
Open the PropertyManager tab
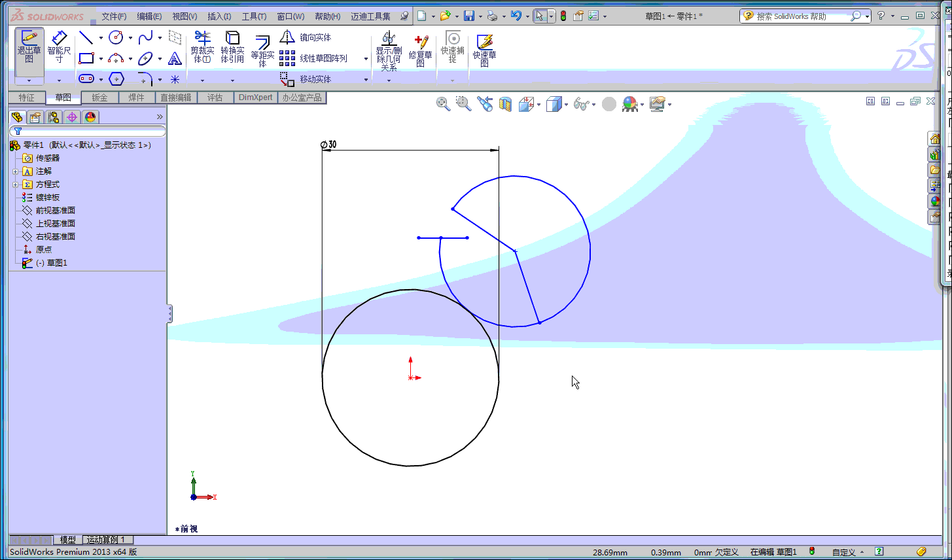point(35,117)
